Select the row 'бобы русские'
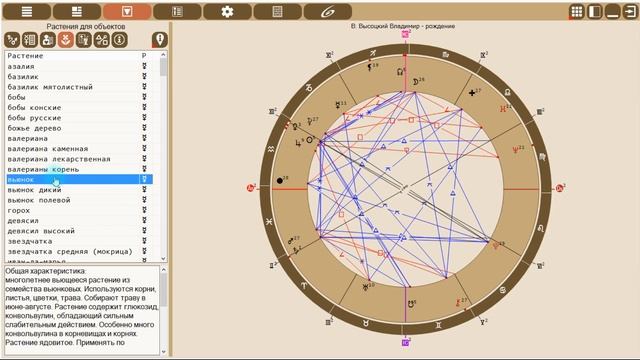This screenshot has height=360, width=640. click(80, 118)
